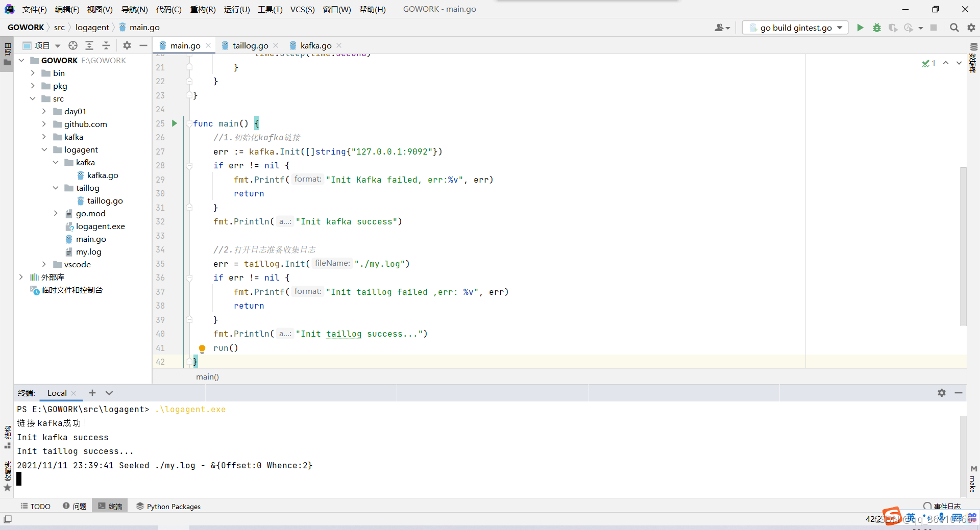Click logagent breadcrumb in navigation bar
This screenshot has height=530, width=980.
coord(92,28)
